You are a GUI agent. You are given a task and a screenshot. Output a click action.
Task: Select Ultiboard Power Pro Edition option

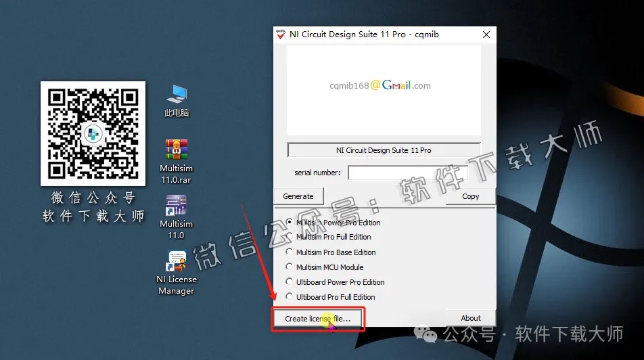click(x=290, y=282)
